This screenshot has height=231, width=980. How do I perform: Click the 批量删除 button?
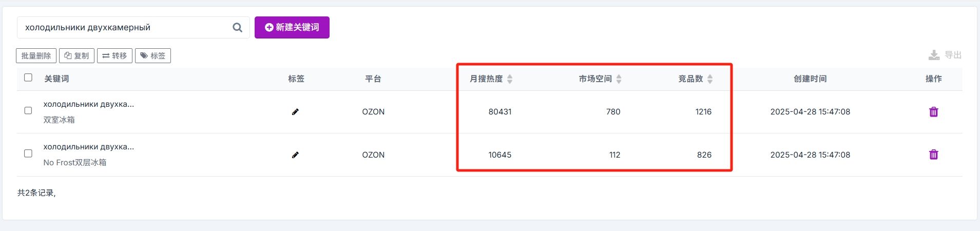[36, 56]
